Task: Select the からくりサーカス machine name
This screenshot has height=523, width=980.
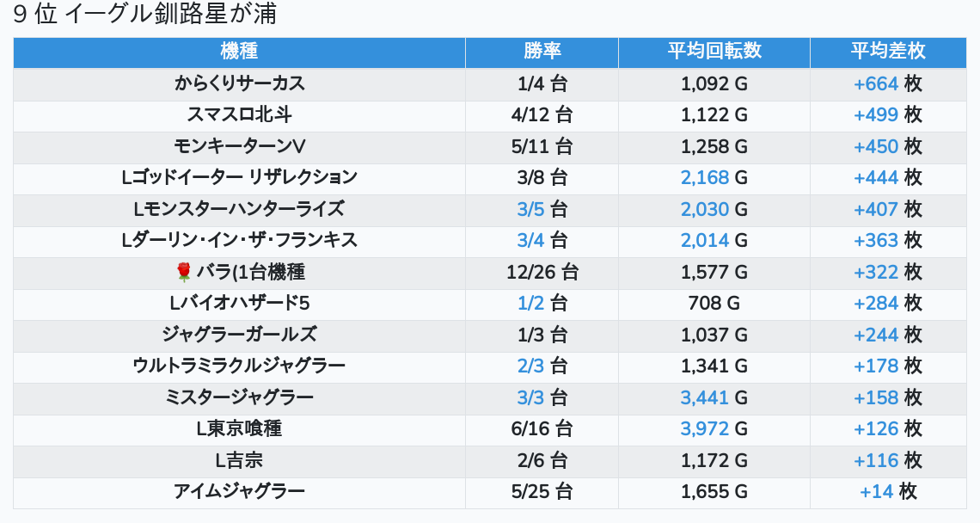Action: (x=239, y=83)
